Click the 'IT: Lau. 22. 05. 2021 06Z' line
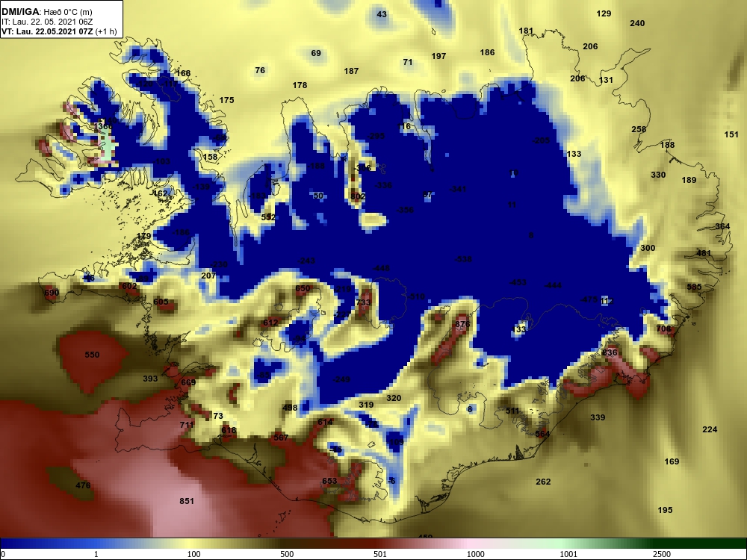Screen dimensions: 747x560 click(46, 22)
